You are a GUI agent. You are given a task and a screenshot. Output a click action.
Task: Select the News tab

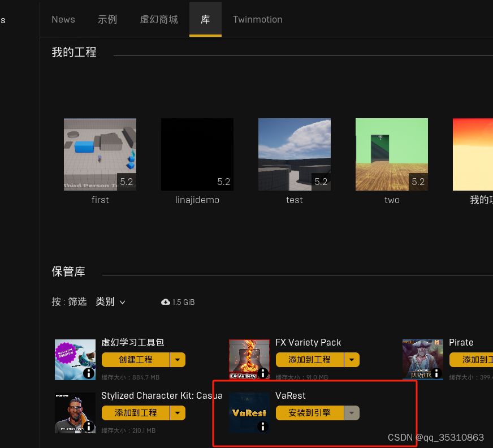[63, 19]
